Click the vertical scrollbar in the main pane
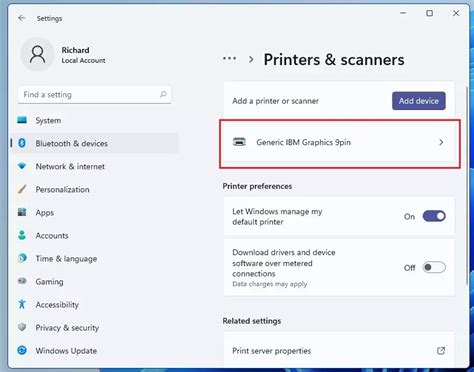 coord(467,185)
